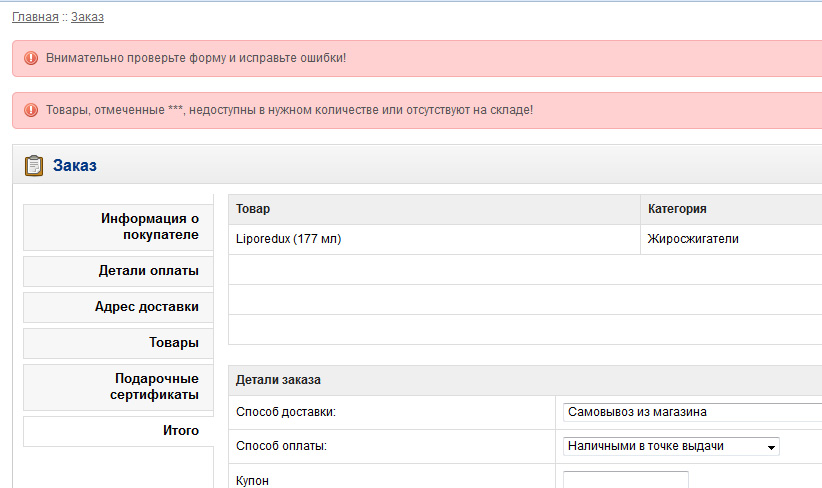Viewport: 822px width, 488px height.
Task: Switch to the Информация о покупателе tab
Action: [x=118, y=227]
